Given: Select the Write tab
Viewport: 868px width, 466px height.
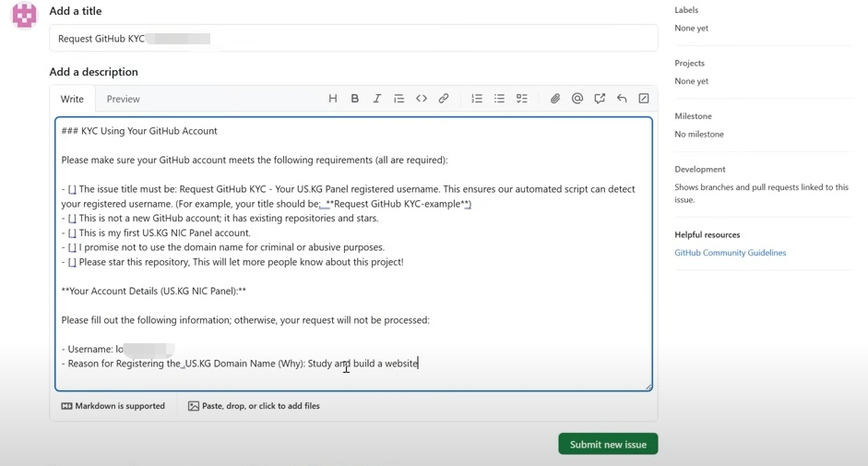Looking at the screenshot, I should [x=72, y=99].
